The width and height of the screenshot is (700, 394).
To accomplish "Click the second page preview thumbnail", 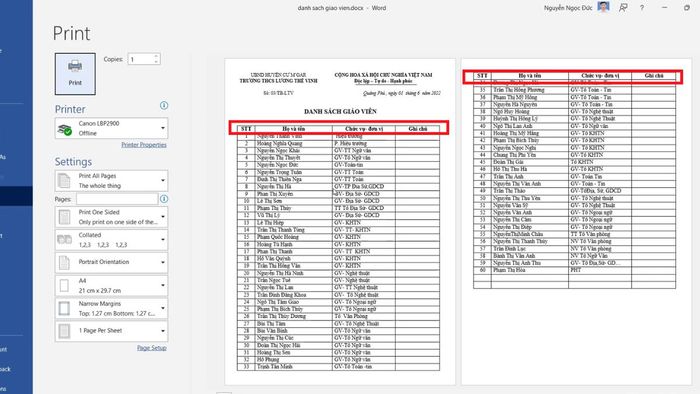I will [x=576, y=221].
